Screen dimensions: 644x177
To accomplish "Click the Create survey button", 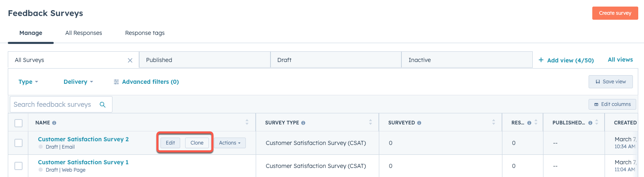I will point(615,13).
